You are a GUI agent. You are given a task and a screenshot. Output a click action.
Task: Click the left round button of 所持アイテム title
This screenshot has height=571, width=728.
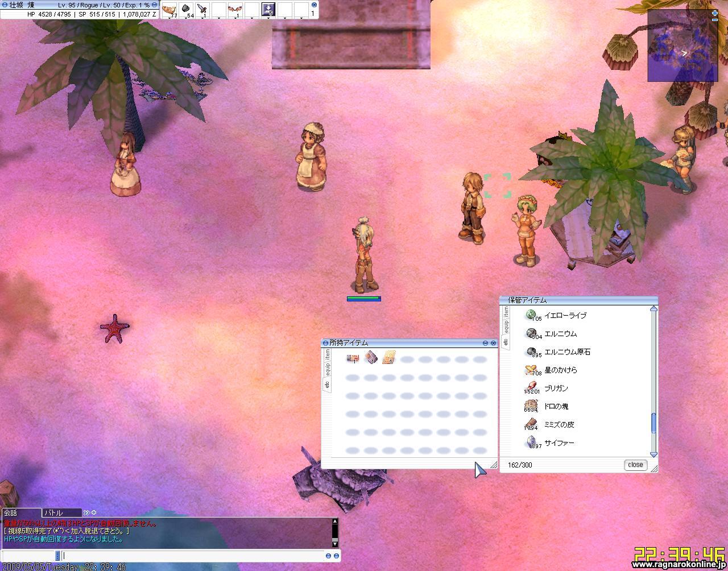325,343
